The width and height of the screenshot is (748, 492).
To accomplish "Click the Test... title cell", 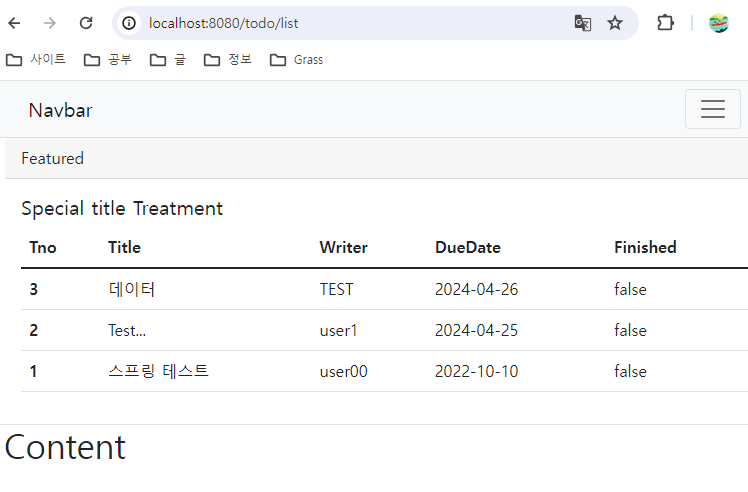I will tap(127, 330).
